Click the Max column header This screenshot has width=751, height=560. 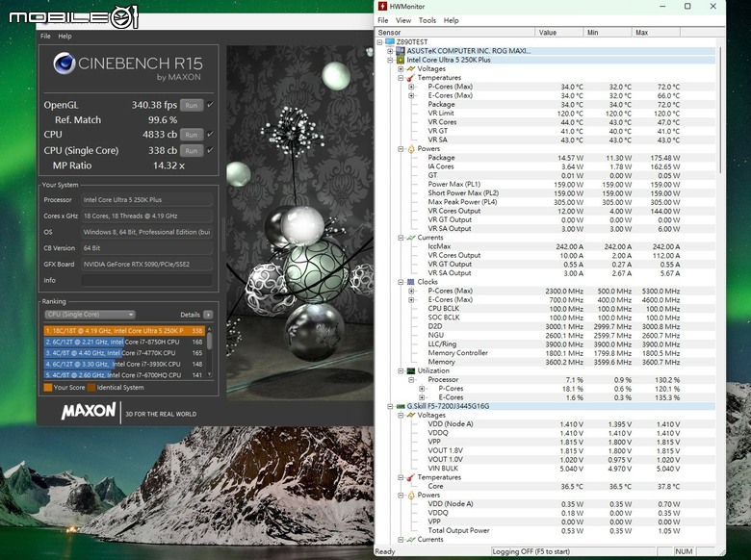pyautogui.click(x=656, y=33)
